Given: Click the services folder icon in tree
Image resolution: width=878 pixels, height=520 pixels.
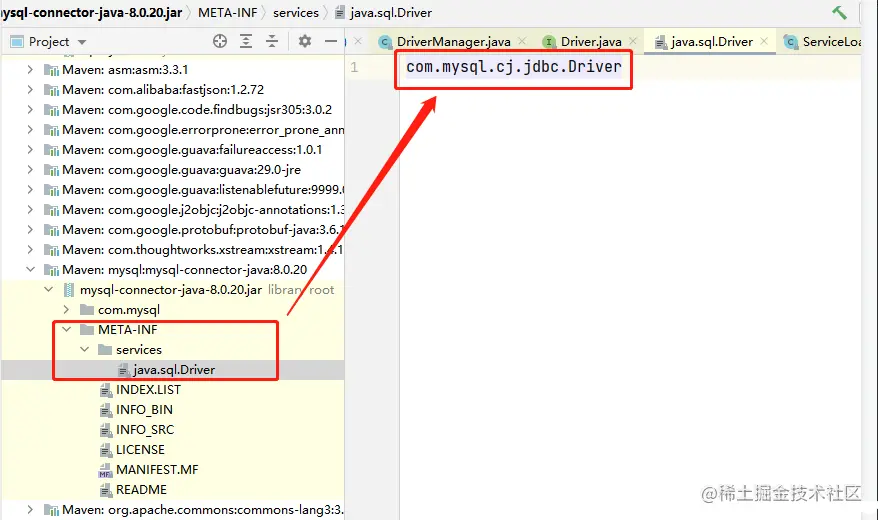Looking at the screenshot, I should point(105,350).
